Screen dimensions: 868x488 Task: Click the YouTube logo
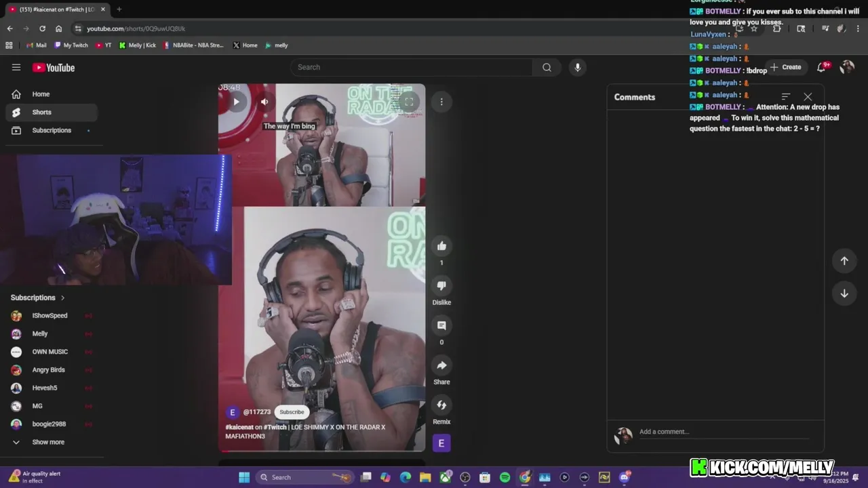54,68
